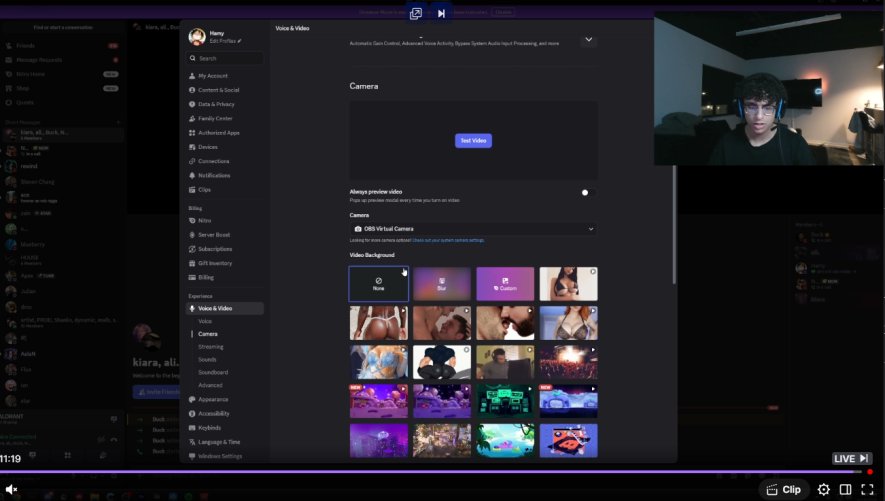Switch to the Soundboard sub-section
This screenshot has height=501, width=885.
213,372
